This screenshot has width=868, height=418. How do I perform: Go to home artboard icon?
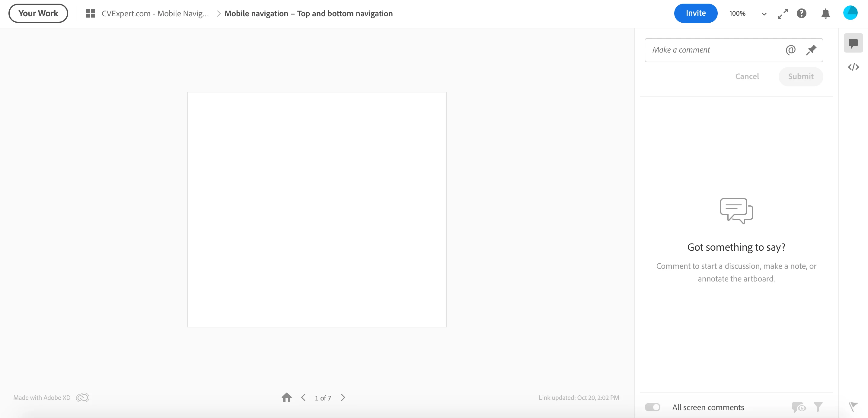coord(286,397)
